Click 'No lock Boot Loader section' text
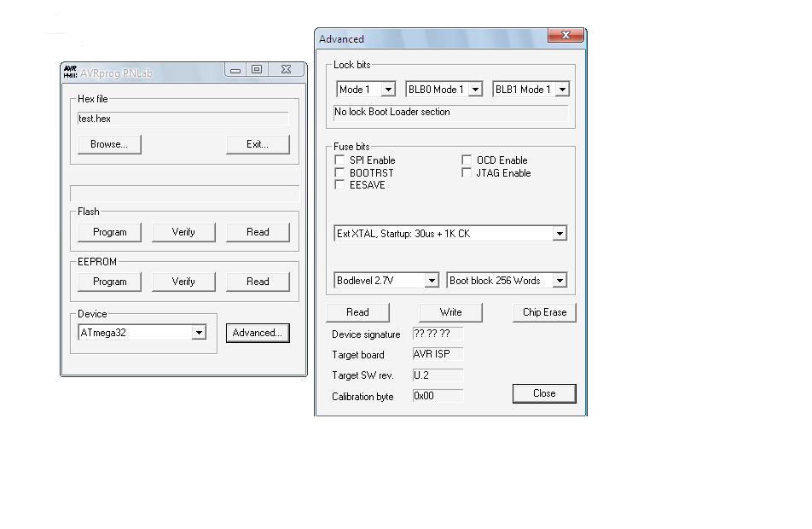This screenshot has width=812, height=529. 392,112
